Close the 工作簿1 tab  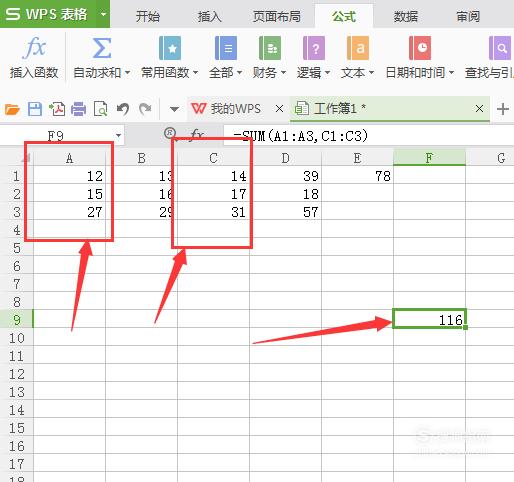pyautogui.click(x=479, y=109)
